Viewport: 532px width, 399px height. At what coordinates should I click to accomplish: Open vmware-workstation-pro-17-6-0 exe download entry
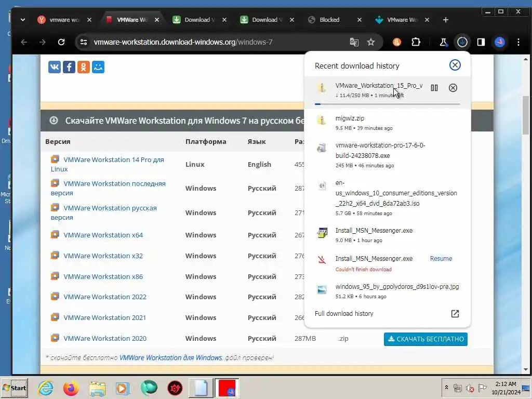[388, 155]
